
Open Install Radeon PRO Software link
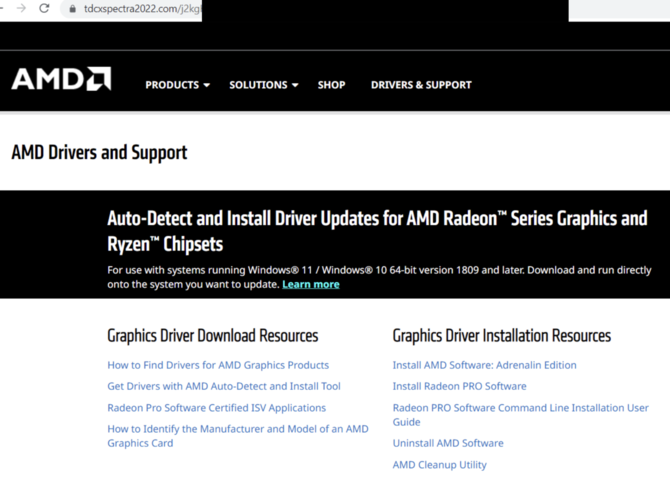point(459,386)
